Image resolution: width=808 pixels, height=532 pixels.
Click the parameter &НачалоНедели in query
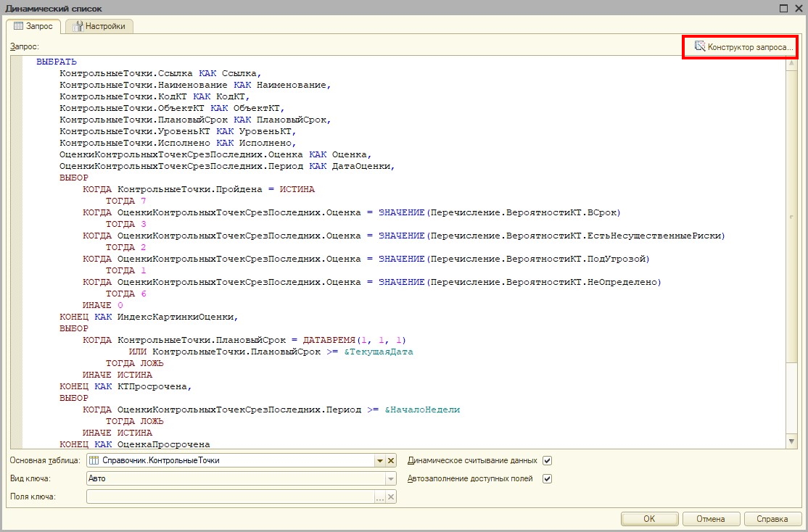[422, 410]
